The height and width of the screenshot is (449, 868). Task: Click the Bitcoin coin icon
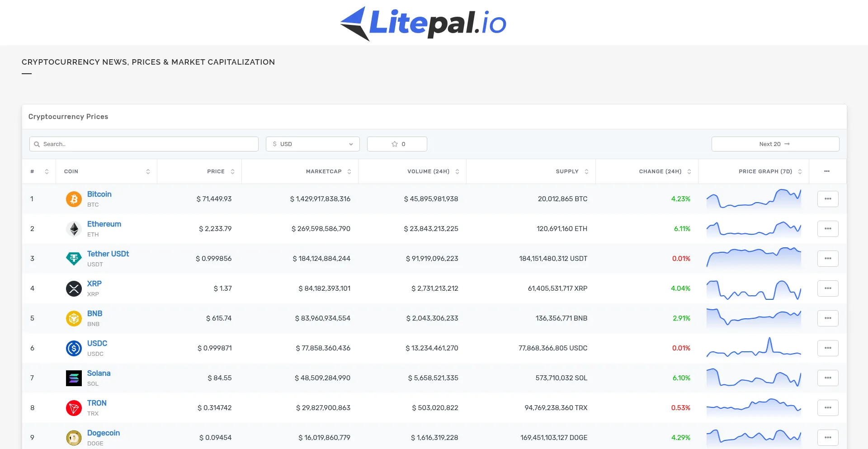[x=74, y=199]
